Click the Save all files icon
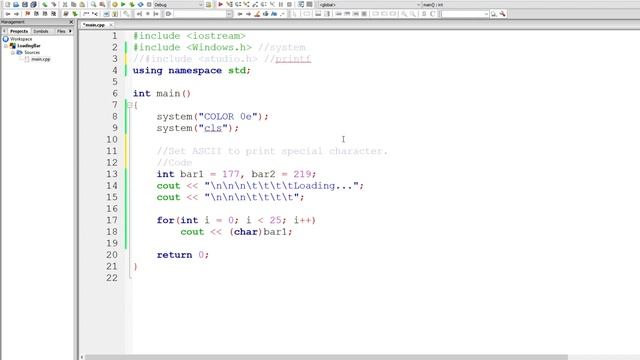This screenshot has width=640, height=360. pyautogui.click(x=33, y=4)
